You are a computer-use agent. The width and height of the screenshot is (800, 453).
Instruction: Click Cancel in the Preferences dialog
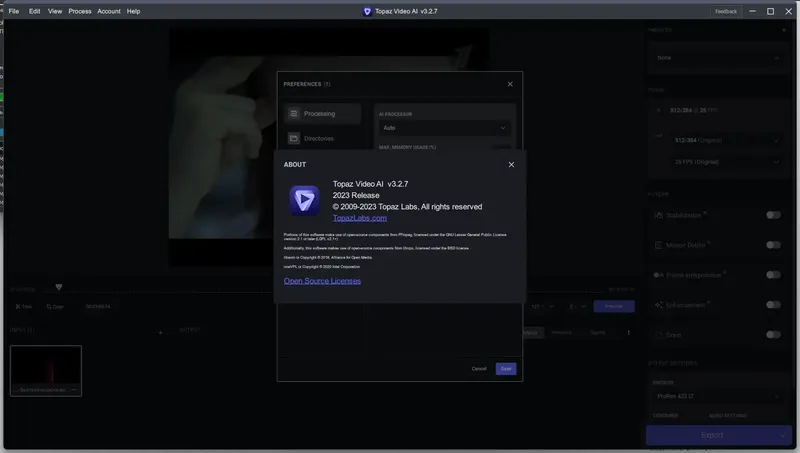tap(479, 369)
